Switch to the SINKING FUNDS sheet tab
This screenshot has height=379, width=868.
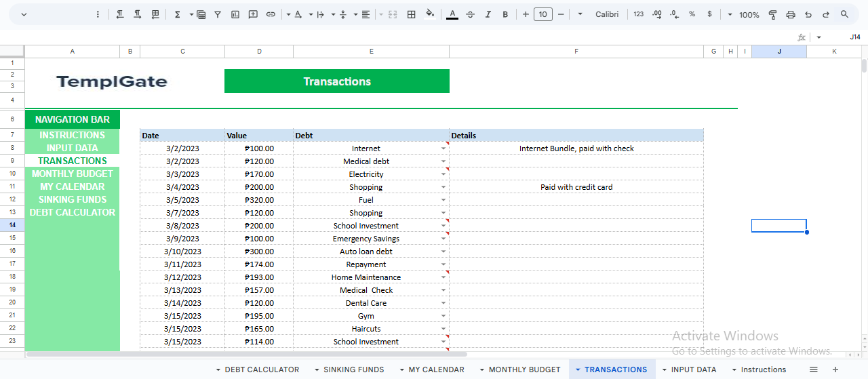353,370
